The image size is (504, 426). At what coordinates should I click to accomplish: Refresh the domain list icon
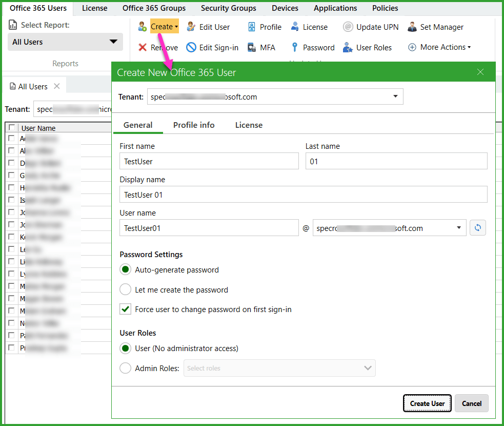(478, 228)
